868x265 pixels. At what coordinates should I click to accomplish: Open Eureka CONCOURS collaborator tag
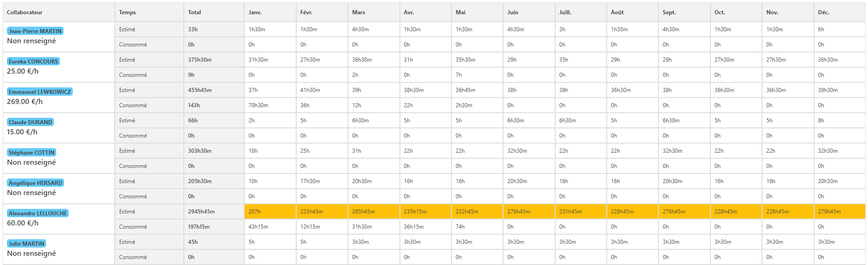click(x=33, y=61)
